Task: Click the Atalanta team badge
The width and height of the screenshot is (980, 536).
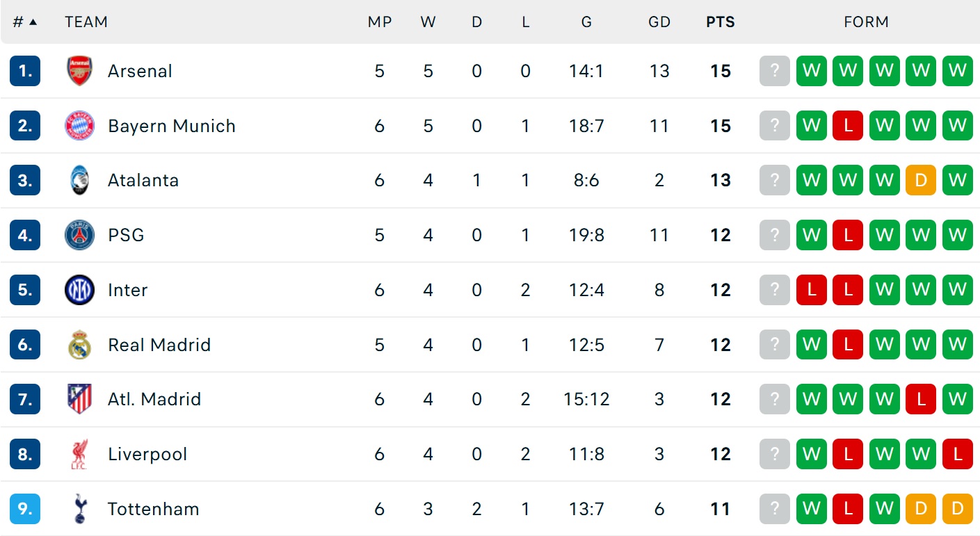Action: 79,181
